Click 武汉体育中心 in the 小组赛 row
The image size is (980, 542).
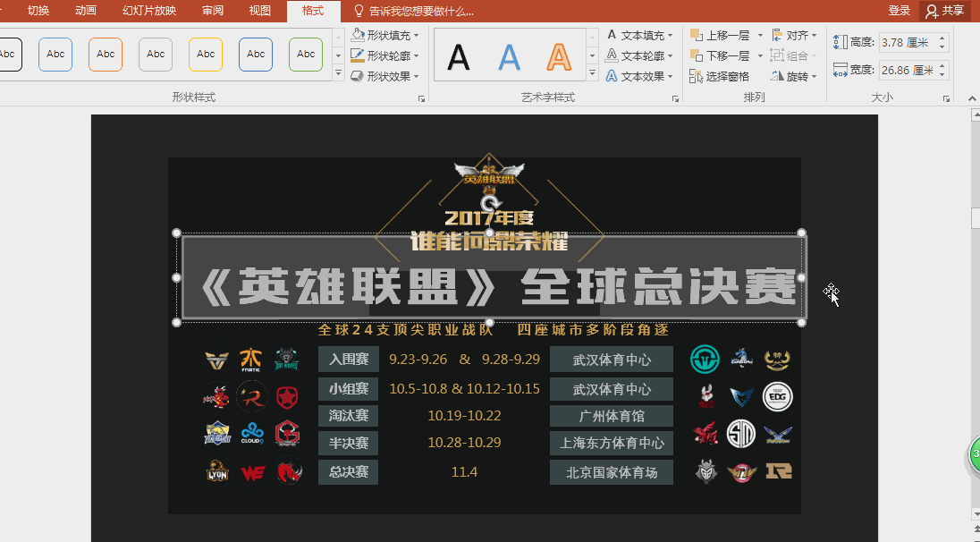click(612, 389)
